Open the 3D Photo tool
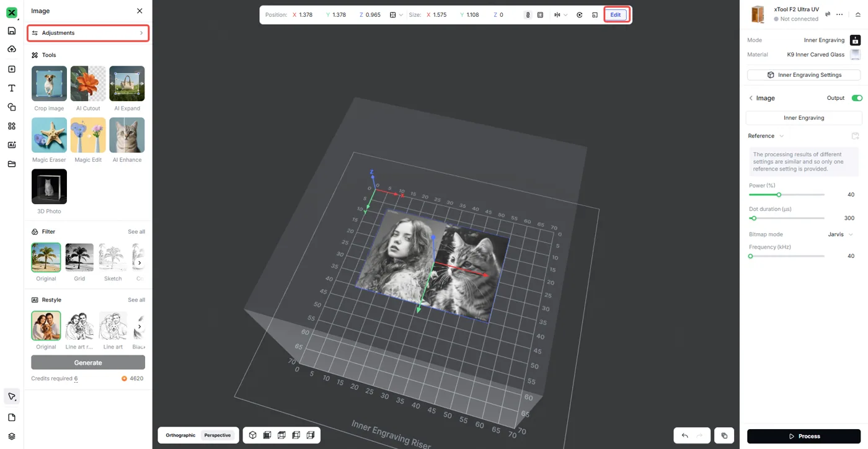 point(49,187)
